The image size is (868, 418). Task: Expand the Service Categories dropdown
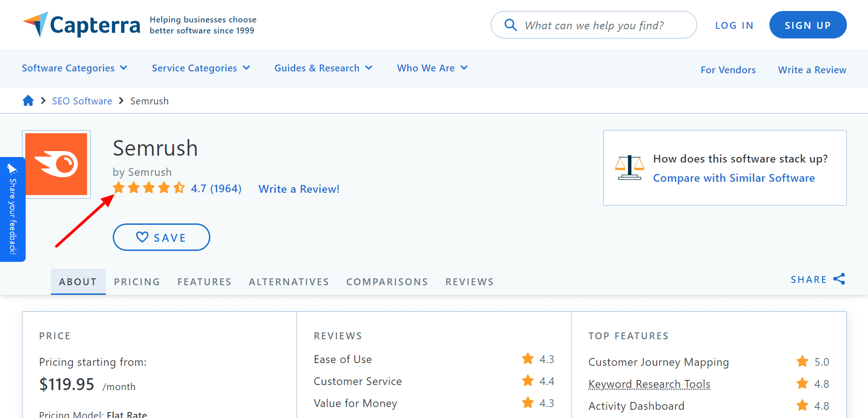coord(201,68)
